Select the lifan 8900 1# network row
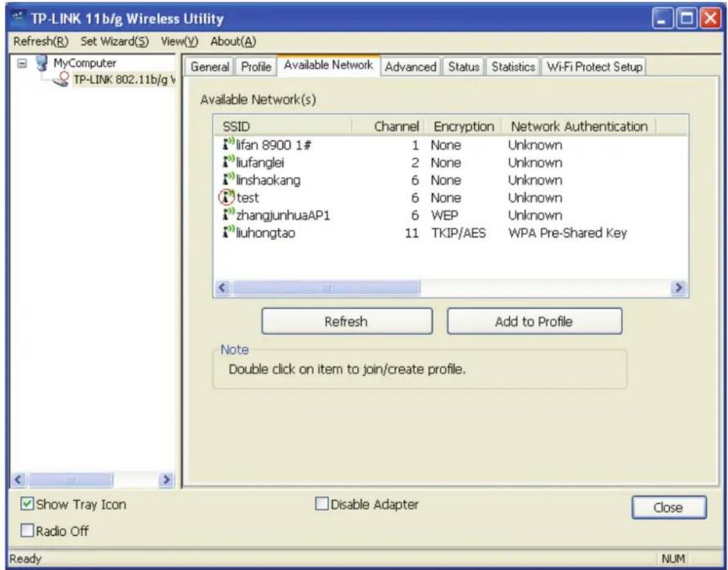Viewport: 728px width, 570px height. tap(450, 145)
